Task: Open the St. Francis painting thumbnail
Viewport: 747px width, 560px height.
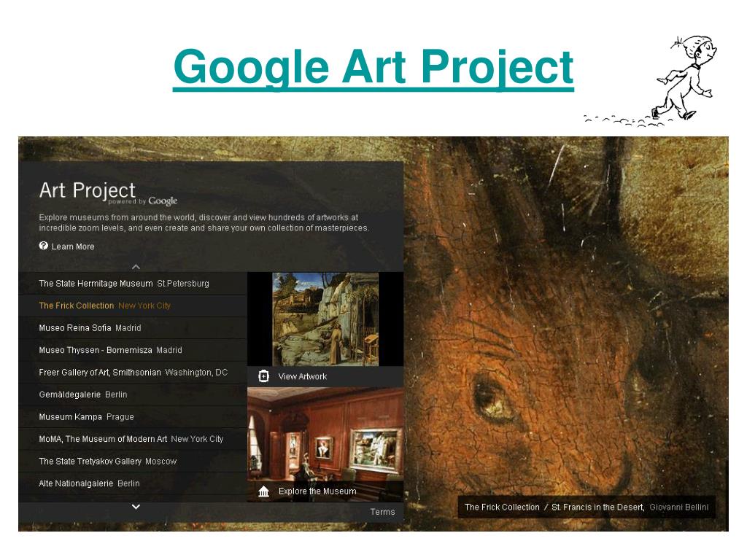Action: 325,319
